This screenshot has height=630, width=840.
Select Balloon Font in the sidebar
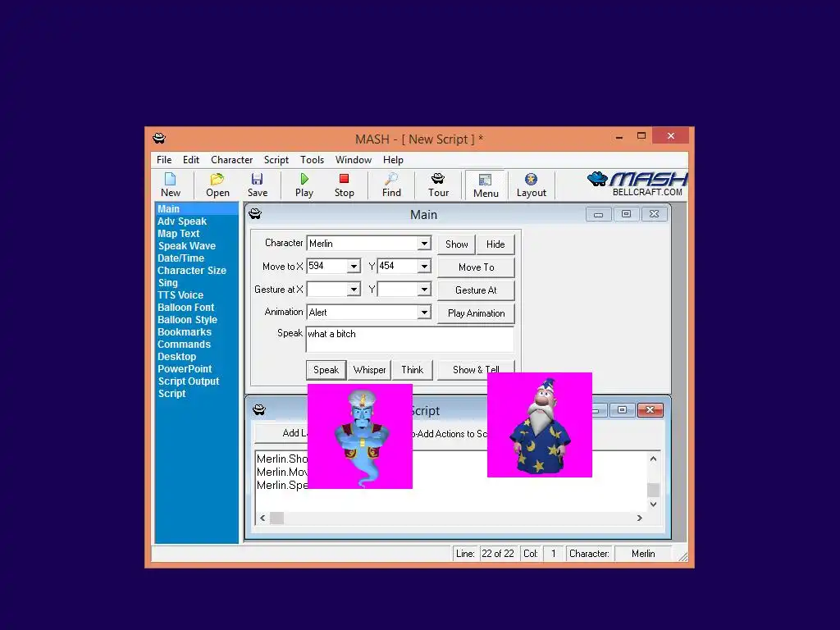(186, 308)
